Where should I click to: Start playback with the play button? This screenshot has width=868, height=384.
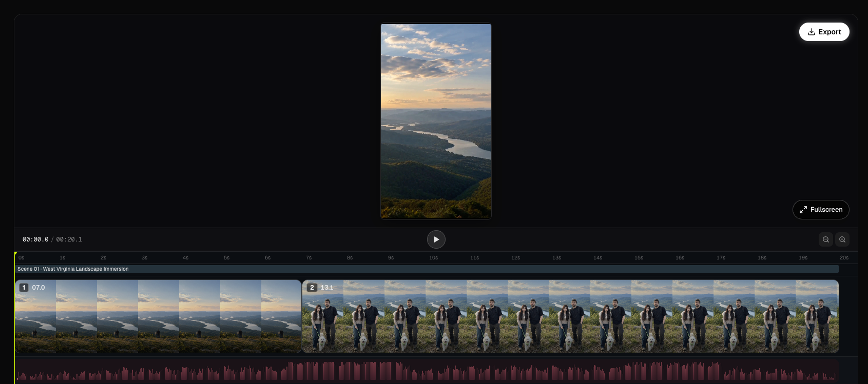(x=436, y=239)
